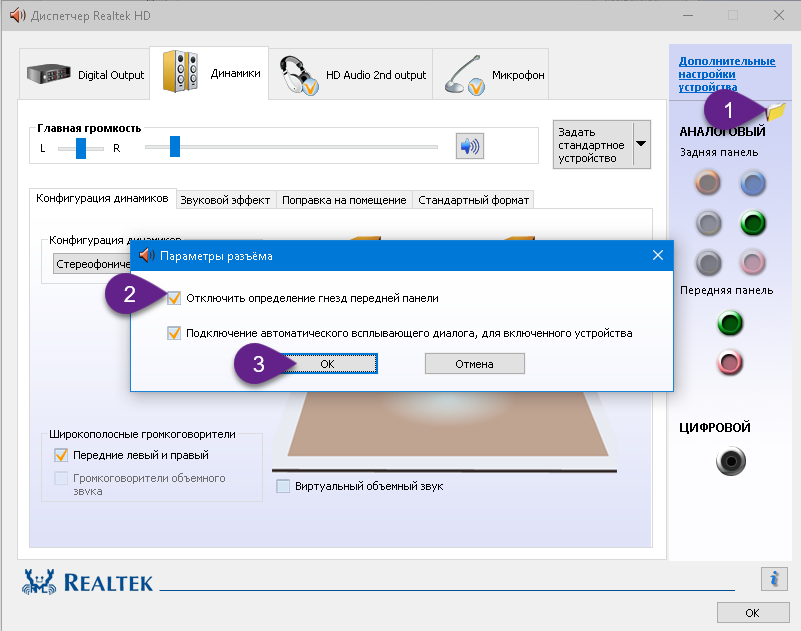Click the mute speaker icon beside main volume

469,147
